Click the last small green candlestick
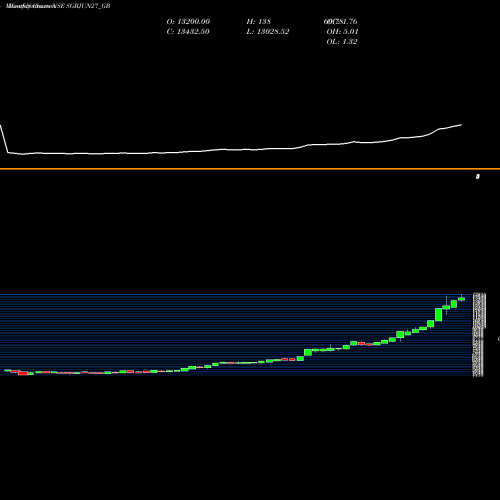500x500 pixels. tap(462, 299)
